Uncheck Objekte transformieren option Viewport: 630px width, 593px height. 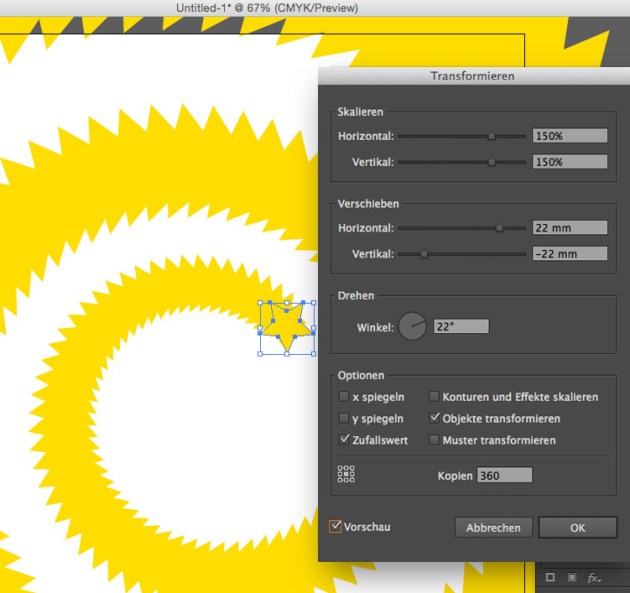[x=434, y=419]
